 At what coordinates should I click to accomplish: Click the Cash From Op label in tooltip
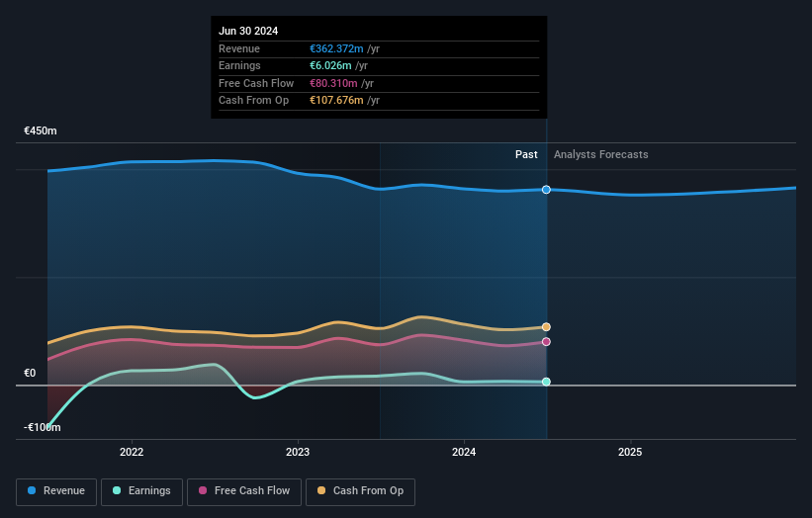coord(254,101)
